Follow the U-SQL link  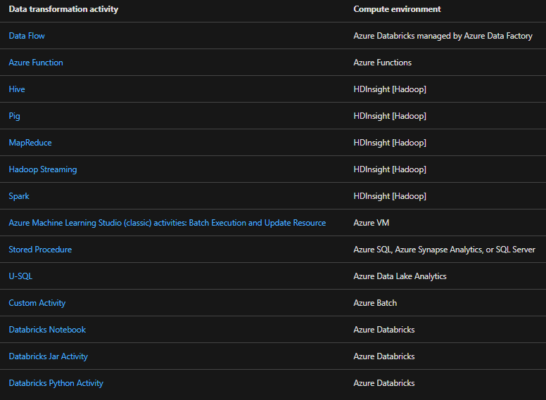coord(21,276)
